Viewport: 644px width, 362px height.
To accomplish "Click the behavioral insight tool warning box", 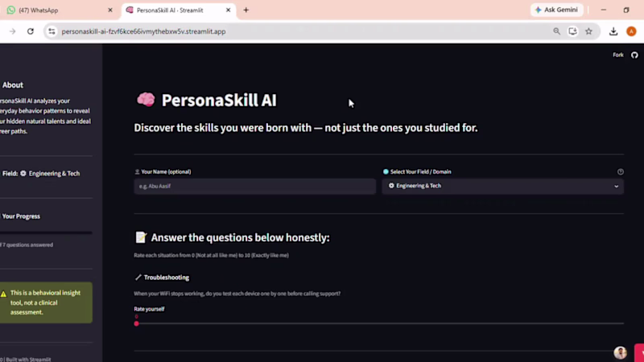I will click(46, 302).
